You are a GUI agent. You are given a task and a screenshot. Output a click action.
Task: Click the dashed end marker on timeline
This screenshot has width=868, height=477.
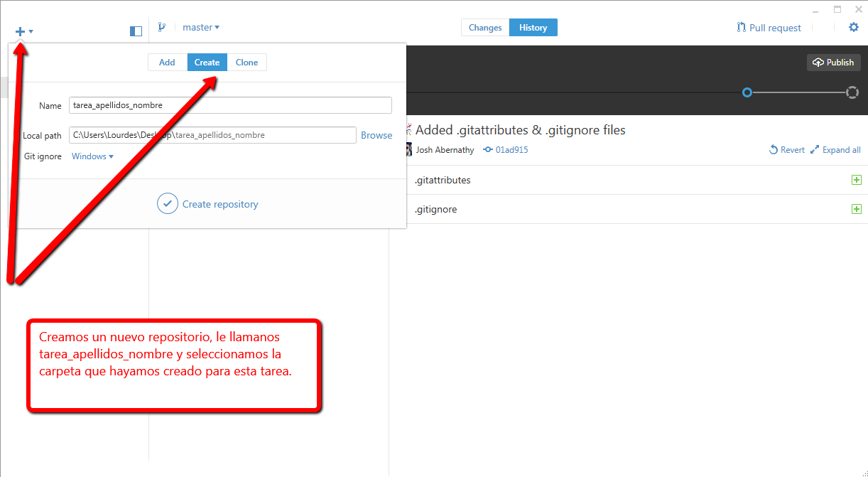click(852, 92)
